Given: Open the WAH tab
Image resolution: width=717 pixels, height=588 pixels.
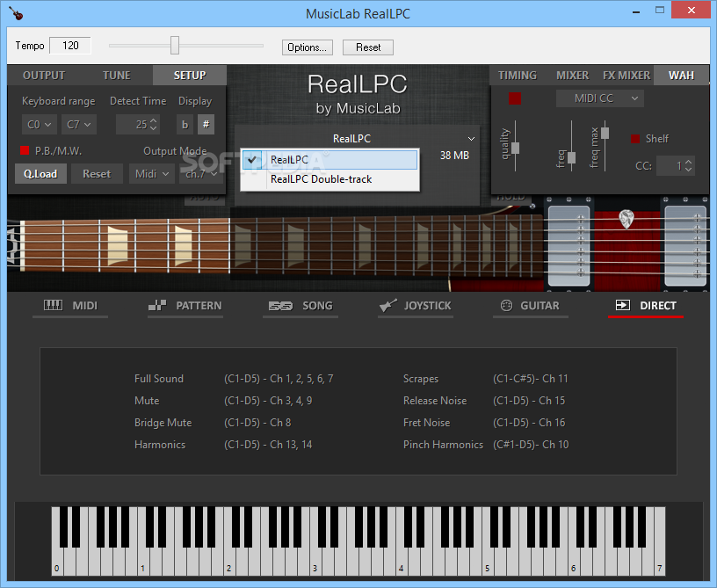Looking at the screenshot, I should 681,76.
